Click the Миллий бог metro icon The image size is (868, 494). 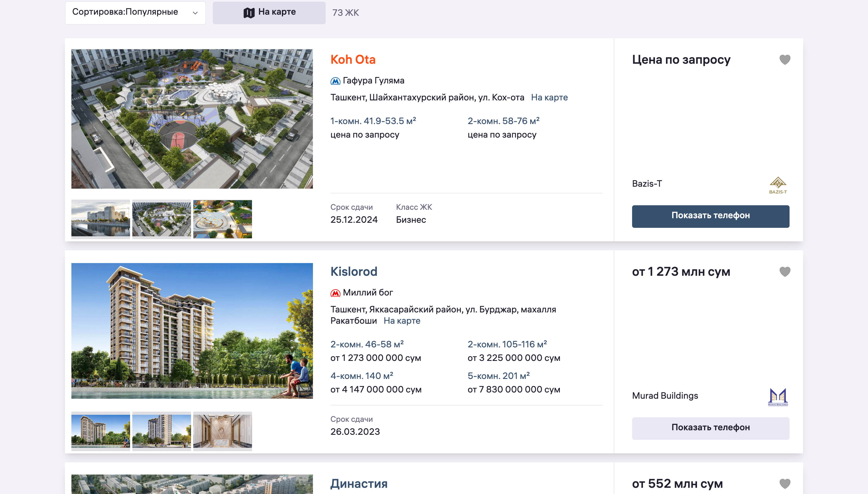click(x=335, y=293)
